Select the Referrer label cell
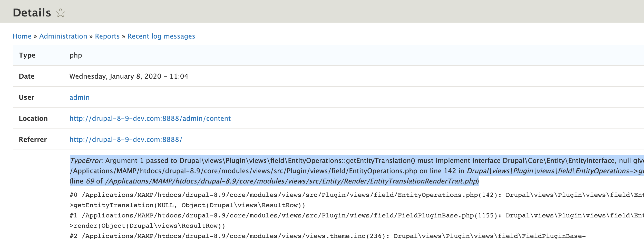Image resolution: width=644 pixels, height=239 pixels. [x=33, y=140]
